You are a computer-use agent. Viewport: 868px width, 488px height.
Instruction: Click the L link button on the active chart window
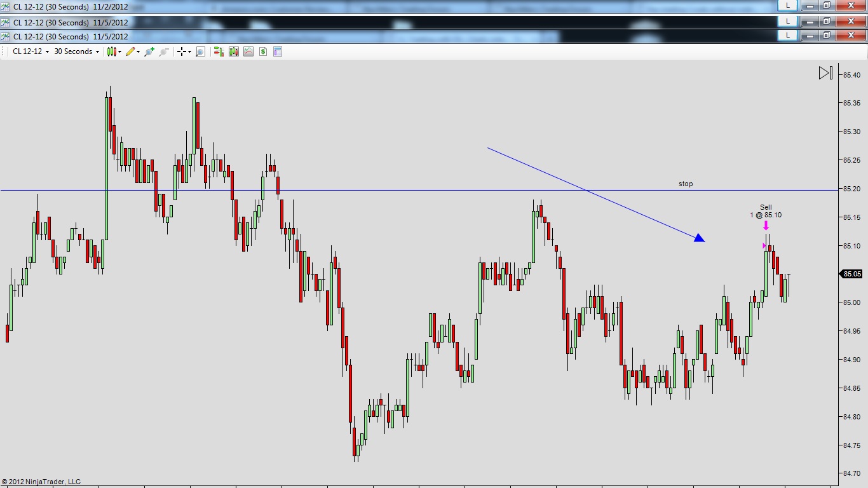[x=788, y=36]
